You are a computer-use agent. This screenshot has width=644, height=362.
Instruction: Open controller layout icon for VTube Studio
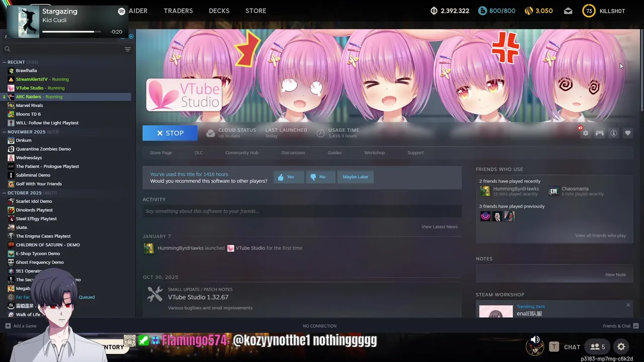(600, 133)
